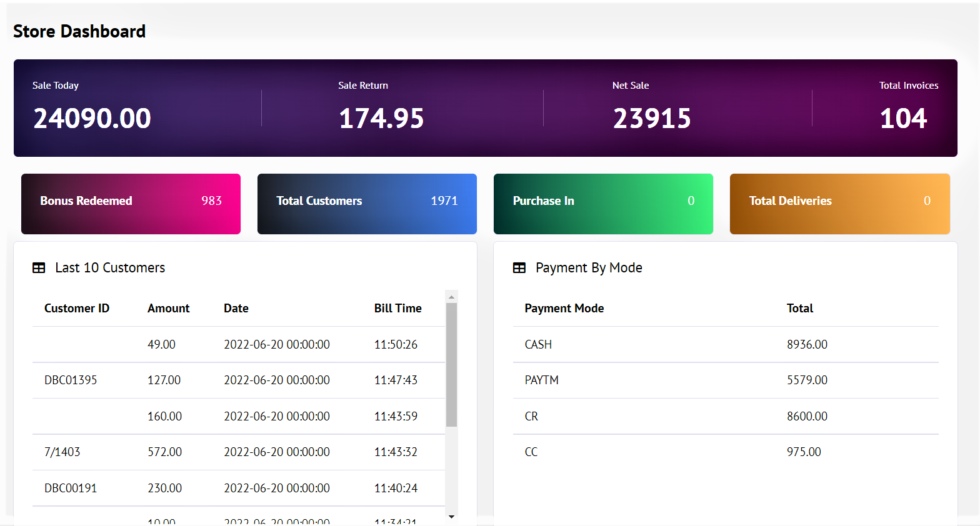
Task: Select the Total Invoices value 104
Action: pyautogui.click(x=903, y=118)
